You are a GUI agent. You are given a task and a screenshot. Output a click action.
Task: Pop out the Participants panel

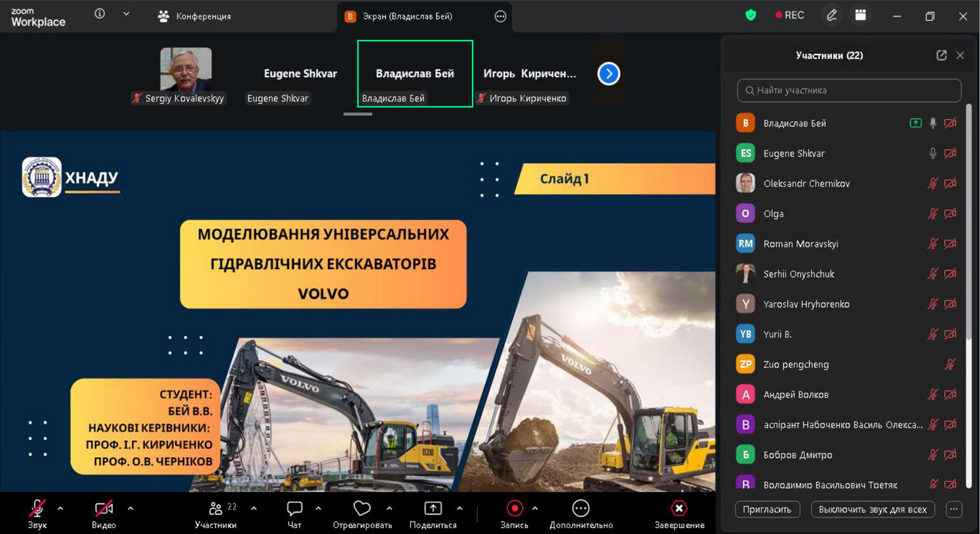pos(941,56)
